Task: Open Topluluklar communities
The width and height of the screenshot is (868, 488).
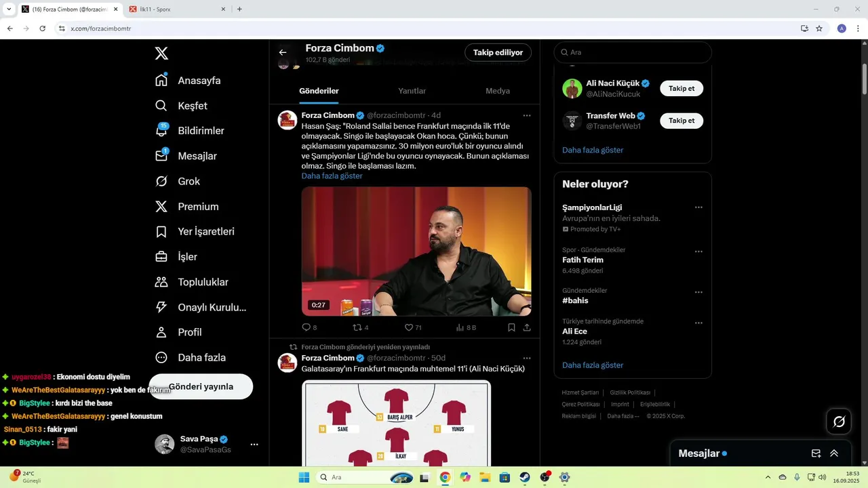Action: point(192,282)
